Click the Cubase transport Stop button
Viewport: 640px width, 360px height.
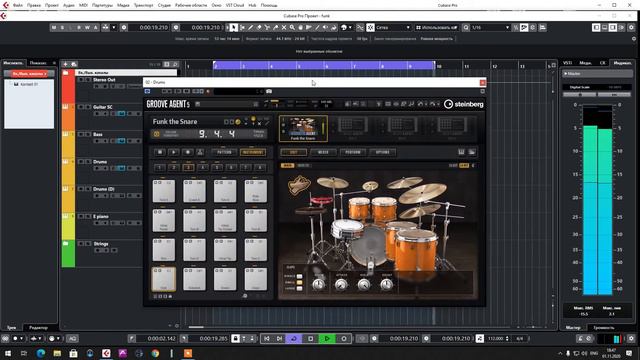coord(311,338)
